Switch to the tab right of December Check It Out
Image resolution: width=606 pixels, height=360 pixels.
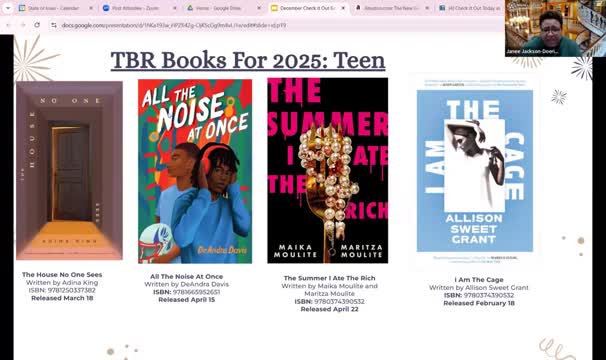392,8
